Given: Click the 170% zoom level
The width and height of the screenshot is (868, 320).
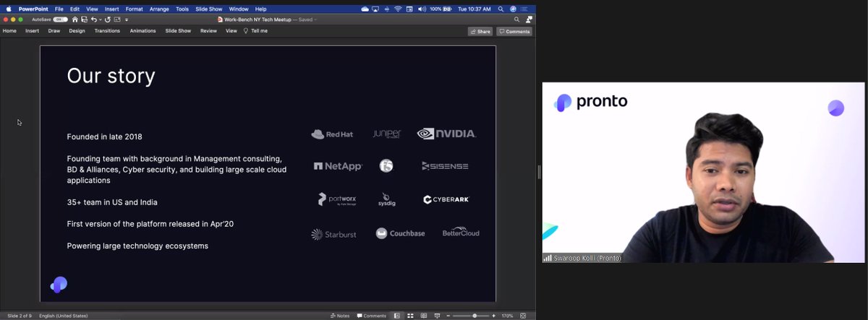Looking at the screenshot, I should [507, 316].
